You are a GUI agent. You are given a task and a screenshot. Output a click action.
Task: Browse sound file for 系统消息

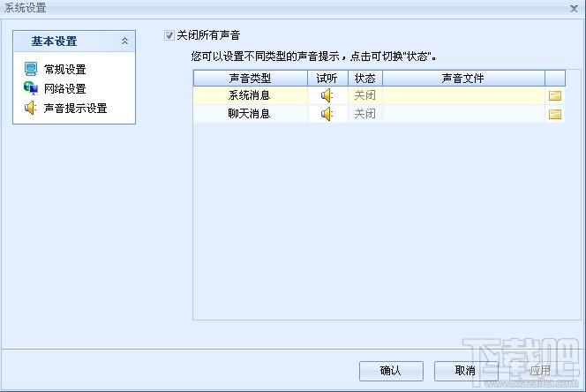555,95
